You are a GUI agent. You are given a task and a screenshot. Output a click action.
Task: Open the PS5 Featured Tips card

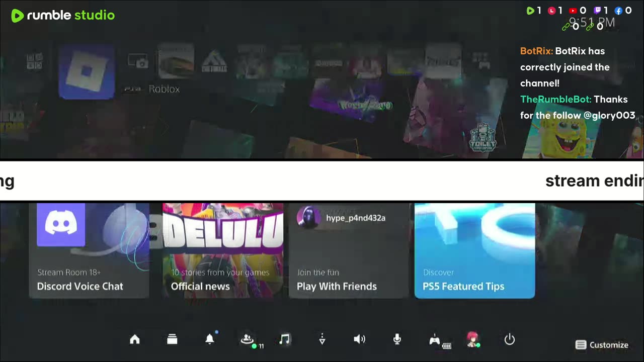[x=474, y=250]
